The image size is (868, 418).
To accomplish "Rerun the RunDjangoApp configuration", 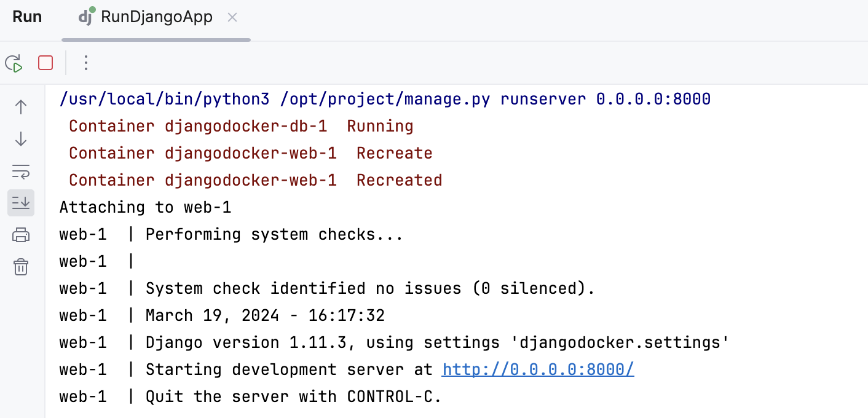I will click(14, 63).
